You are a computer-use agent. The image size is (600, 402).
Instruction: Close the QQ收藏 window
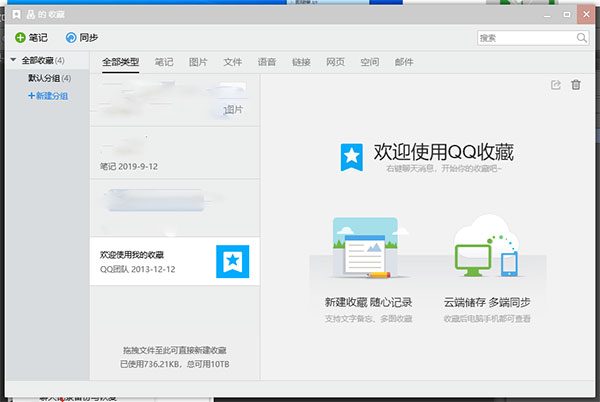pos(586,15)
